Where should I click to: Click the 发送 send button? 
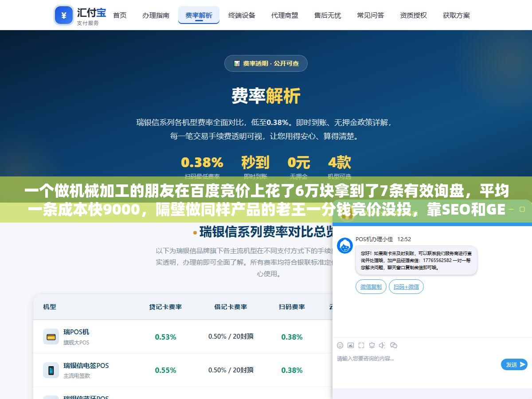tap(514, 364)
